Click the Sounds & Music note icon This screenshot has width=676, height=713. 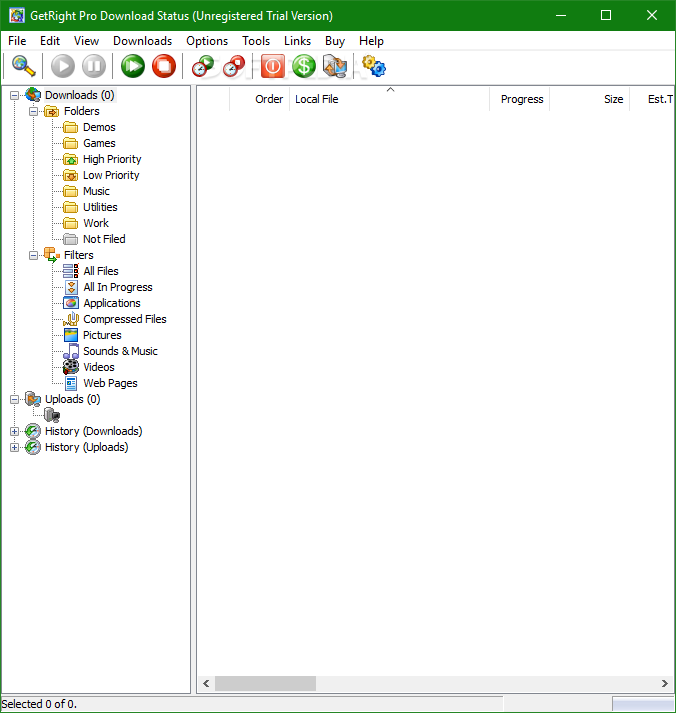(71, 351)
